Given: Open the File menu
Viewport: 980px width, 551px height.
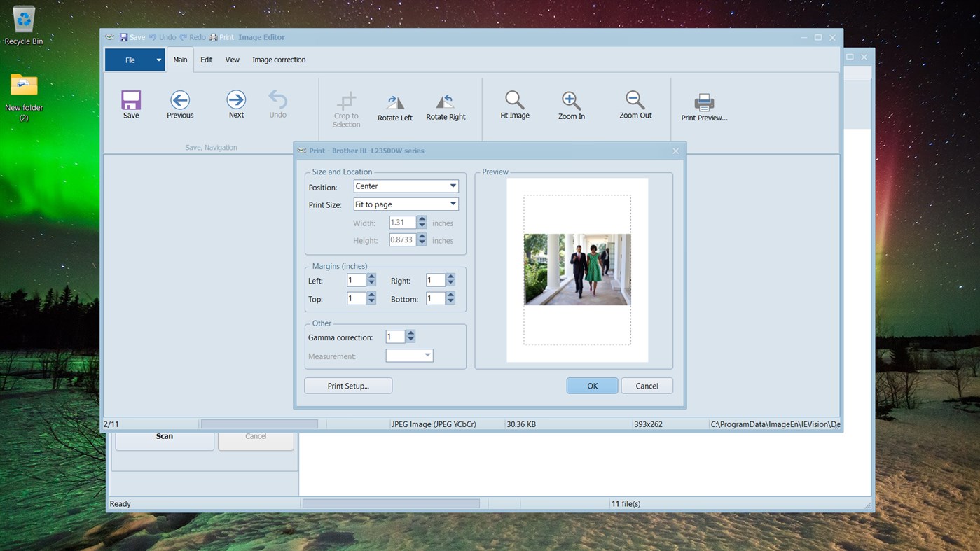Looking at the screenshot, I should 134,60.
